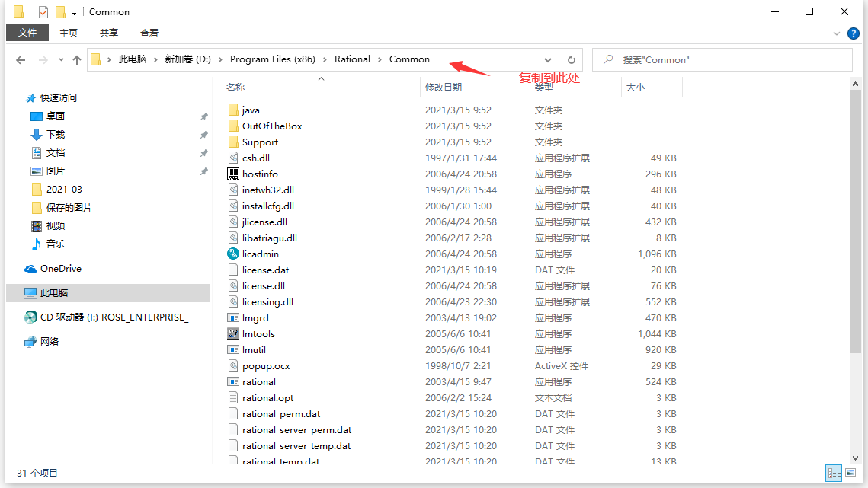The image size is (868, 488).
Task: Open 音乐 in navigation pane
Action: tap(47, 244)
